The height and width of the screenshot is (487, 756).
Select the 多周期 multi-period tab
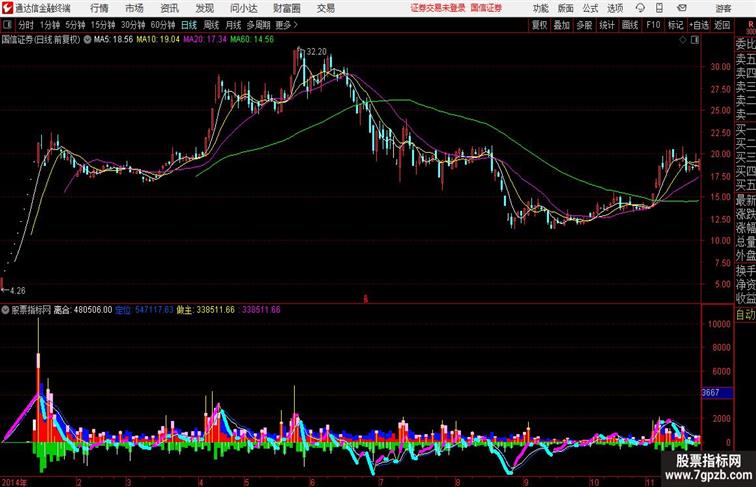[x=258, y=25]
